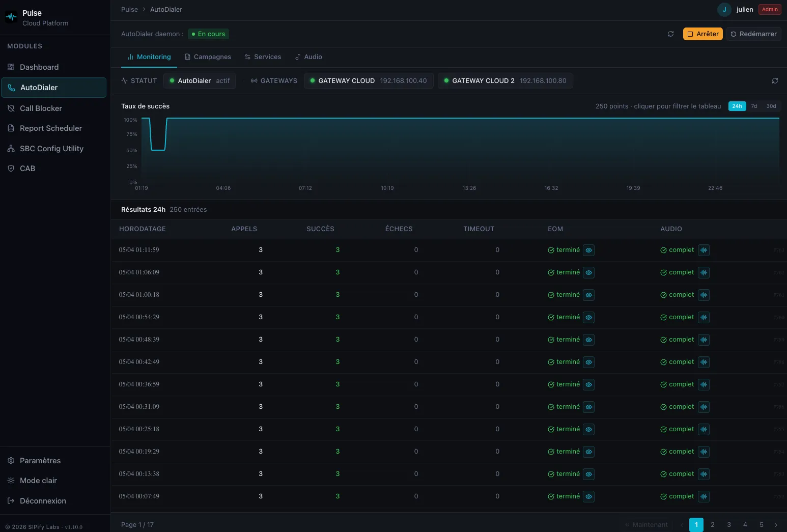Select AutoDialer in the sidebar
787x532 pixels.
point(53,88)
